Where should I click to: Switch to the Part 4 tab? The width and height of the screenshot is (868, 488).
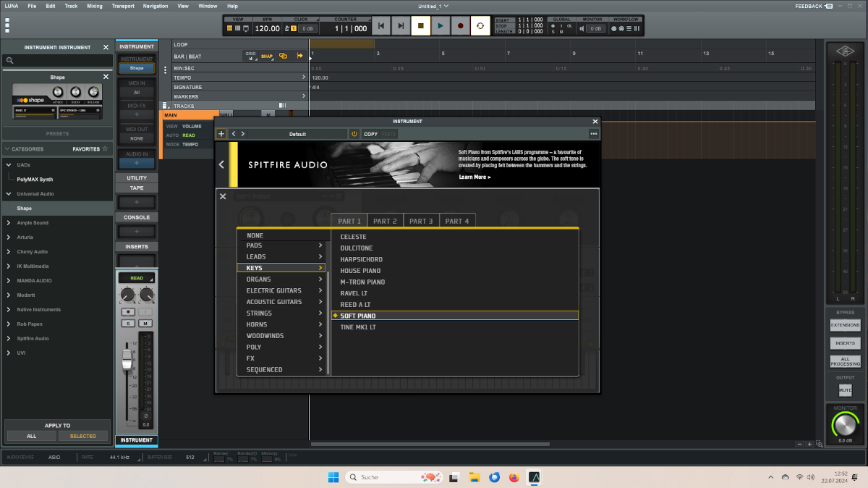pos(457,221)
